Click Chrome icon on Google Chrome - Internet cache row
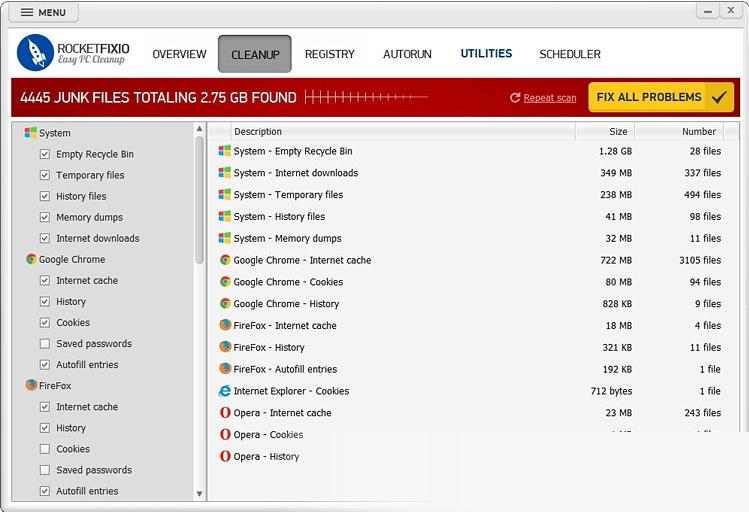Viewport: 749px width, 512px height. click(225, 260)
